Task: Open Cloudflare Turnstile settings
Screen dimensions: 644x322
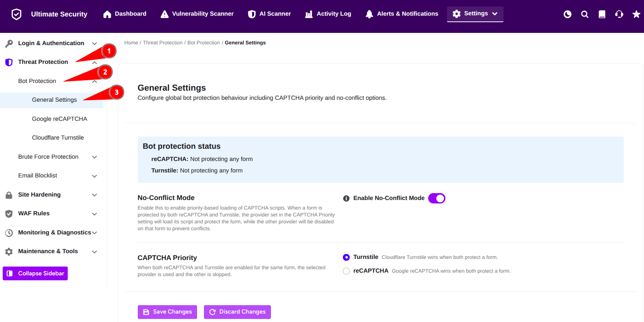Action: [x=58, y=138]
